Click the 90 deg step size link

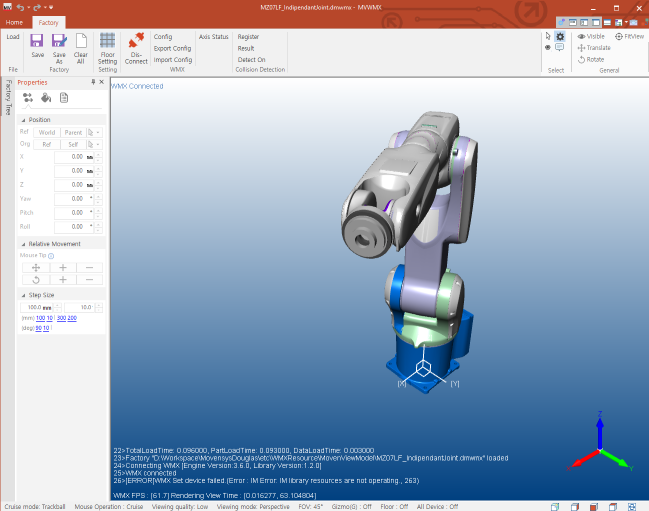click(x=38, y=328)
